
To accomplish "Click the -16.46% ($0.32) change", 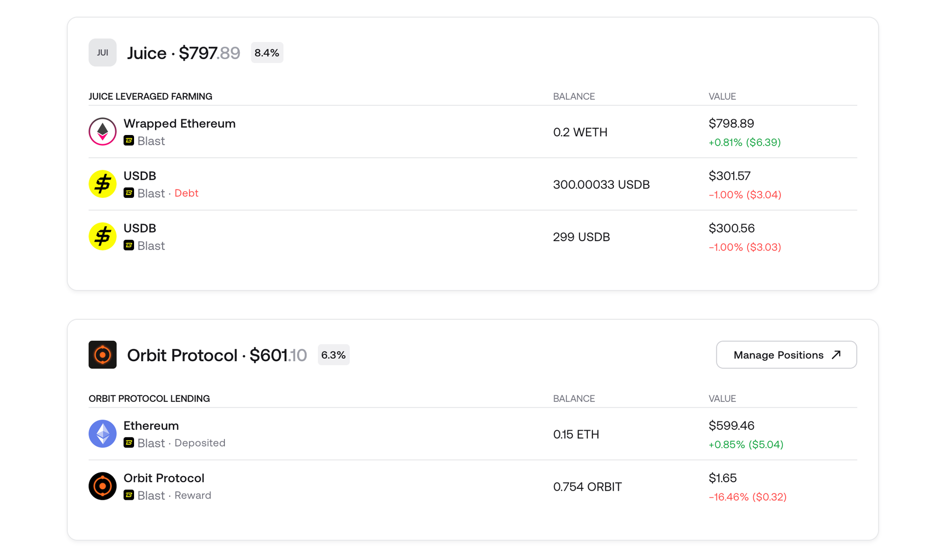I will click(x=748, y=497).
